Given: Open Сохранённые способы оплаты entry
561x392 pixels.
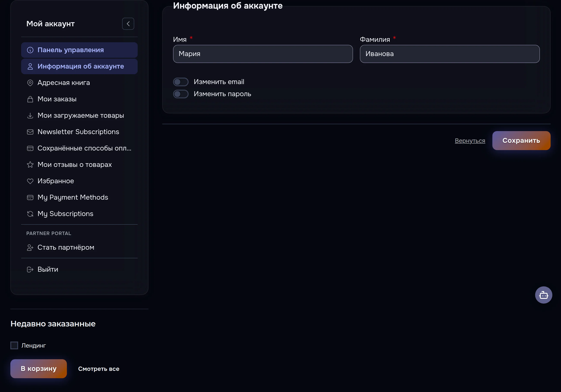Looking at the screenshot, I should pyautogui.click(x=79, y=148).
